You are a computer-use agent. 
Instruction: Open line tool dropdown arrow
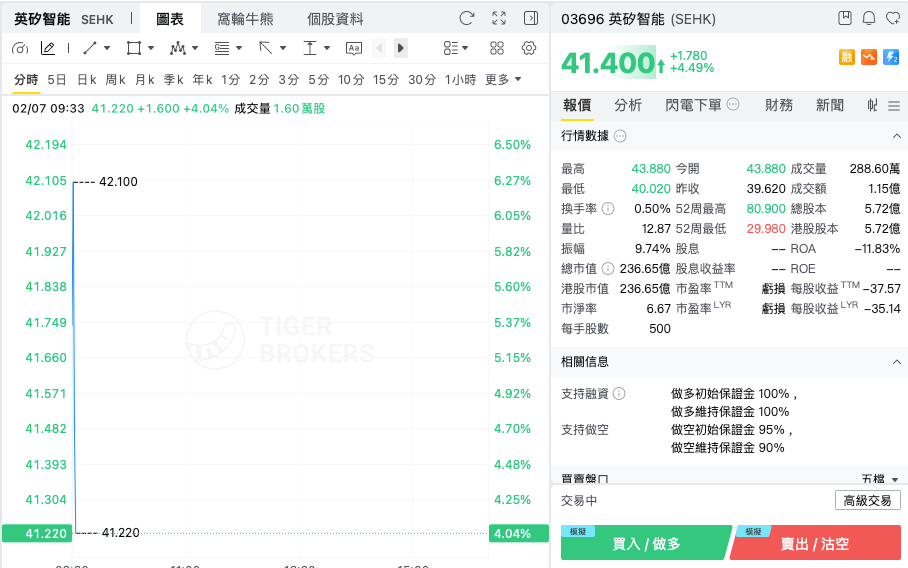[x=107, y=48]
